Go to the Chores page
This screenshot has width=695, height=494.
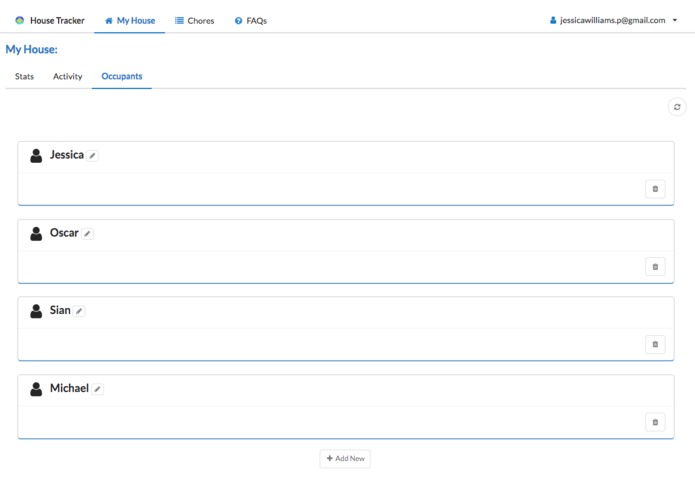[194, 20]
